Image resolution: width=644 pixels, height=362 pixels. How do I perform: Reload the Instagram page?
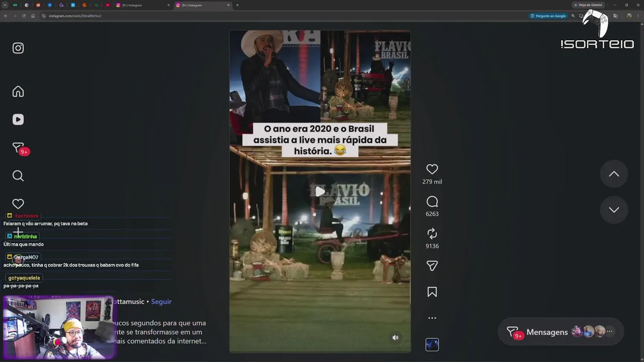tap(24, 16)
